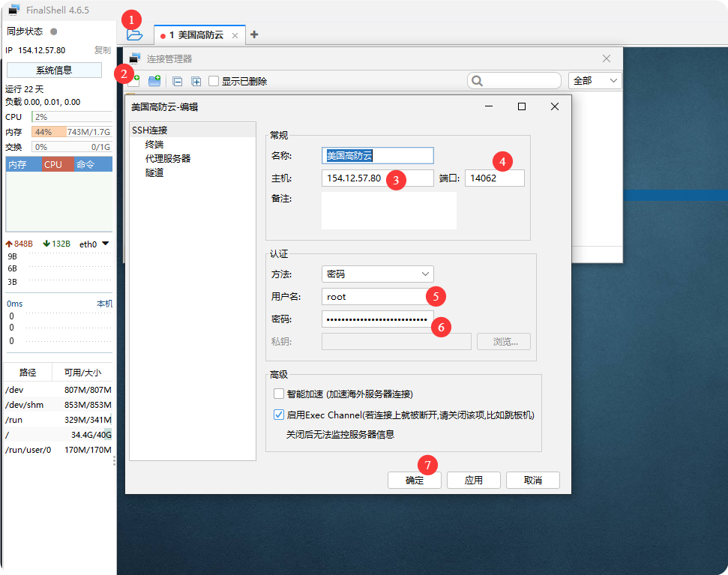
Task: Disable the 启用Exec Channel checkbox
Action: [x=279, y=415]
